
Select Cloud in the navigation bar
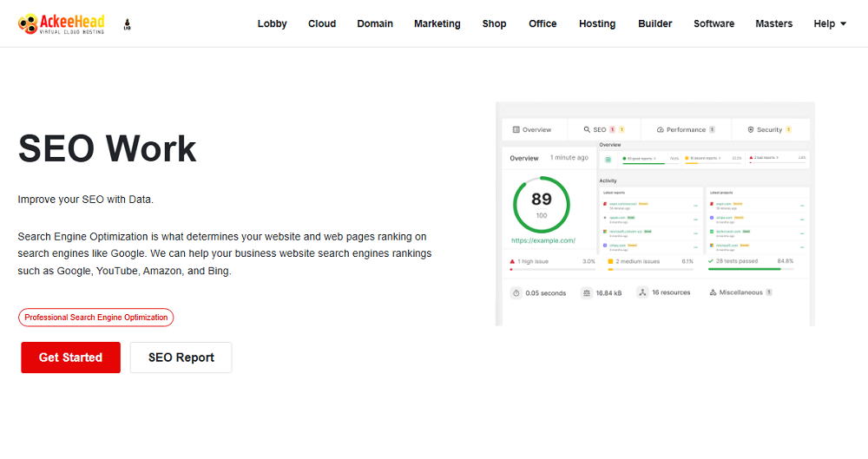322,23
